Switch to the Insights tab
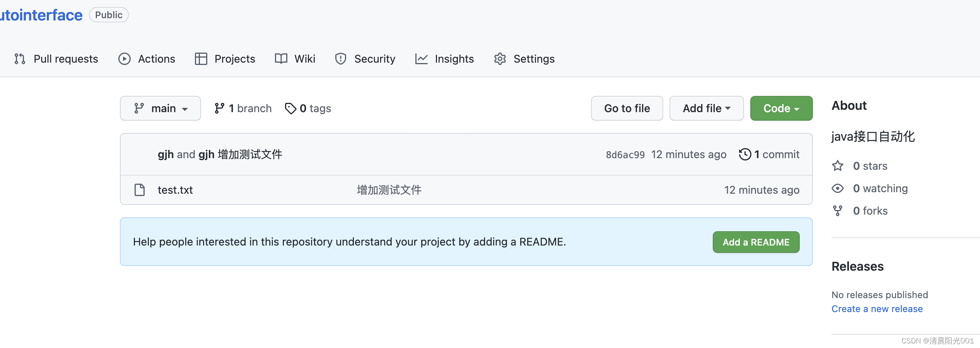The image size is (980, 348). point(454,59)
